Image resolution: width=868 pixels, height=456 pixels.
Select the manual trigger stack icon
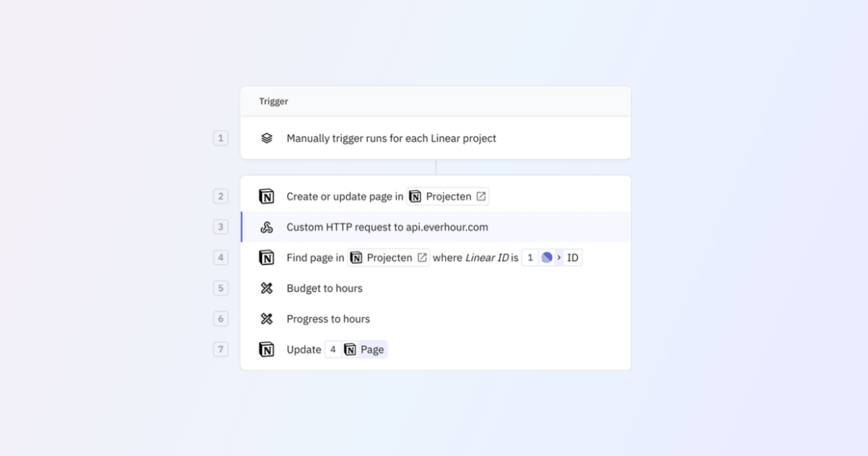(267, 138)
